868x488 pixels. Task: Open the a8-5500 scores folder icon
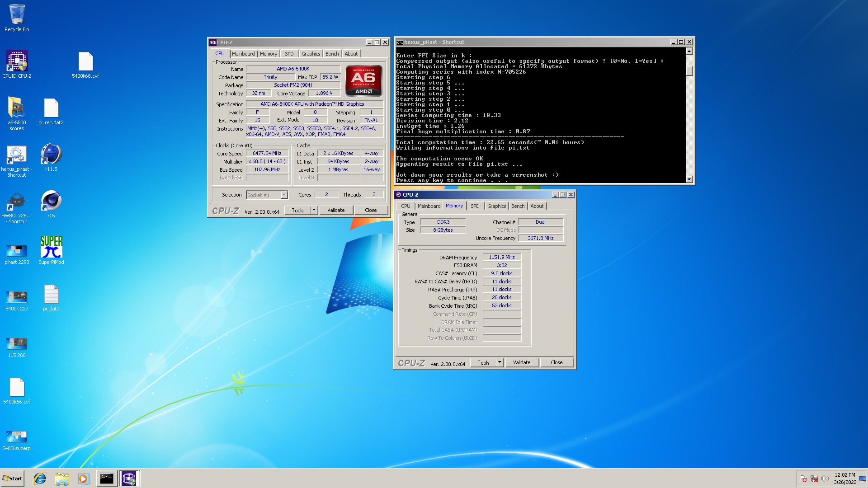[x=17, y=114]
